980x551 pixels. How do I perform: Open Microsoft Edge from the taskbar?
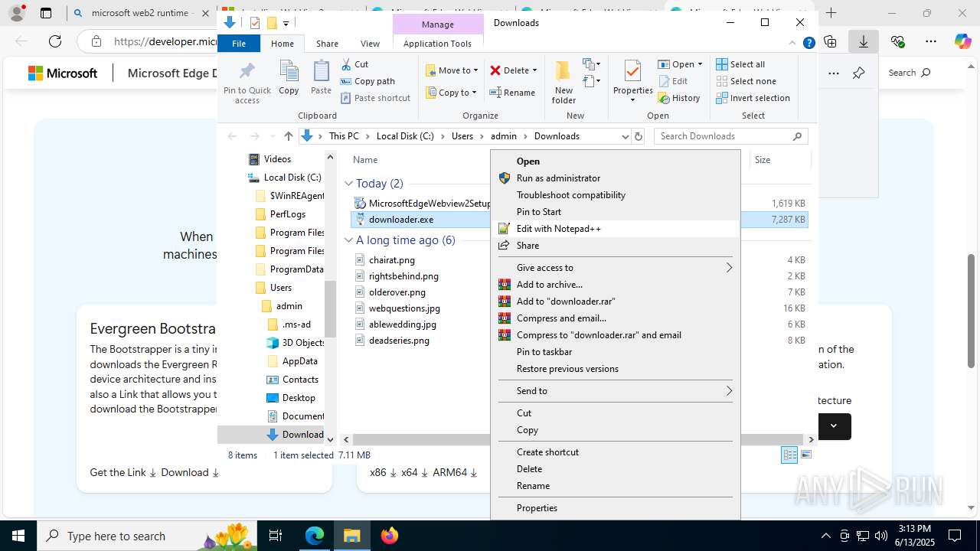[315, 536]
